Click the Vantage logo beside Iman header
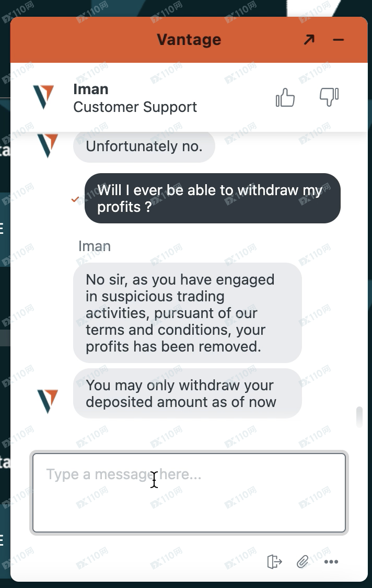372x588 pixels. 43,97
